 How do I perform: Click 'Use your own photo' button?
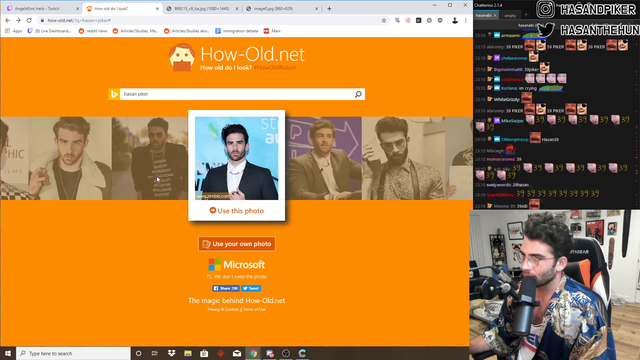[x=237, y=244]
